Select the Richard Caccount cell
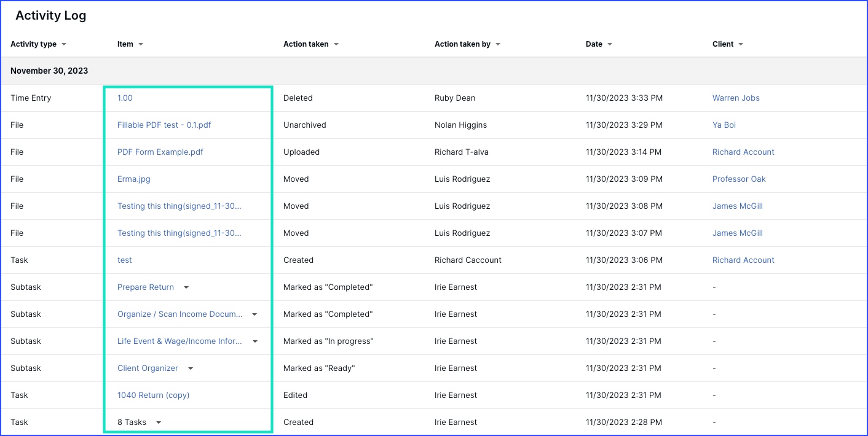 pyautogui.click(x=468, y=260)
